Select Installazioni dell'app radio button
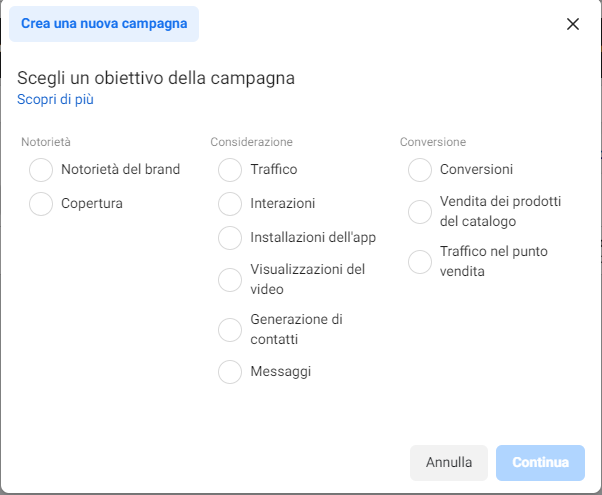Screen dimensions: 602x495 coord(230,238)
